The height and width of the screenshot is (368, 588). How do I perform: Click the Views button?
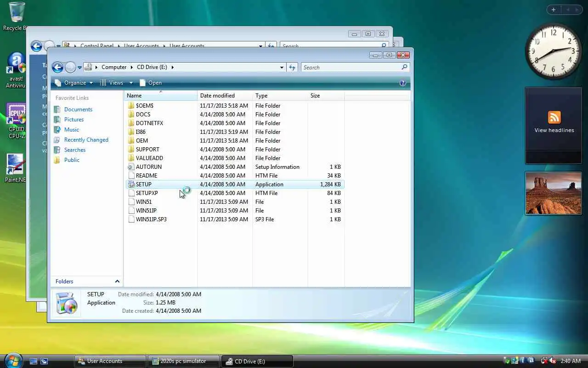pyautogui.click(x=112, y=83)
